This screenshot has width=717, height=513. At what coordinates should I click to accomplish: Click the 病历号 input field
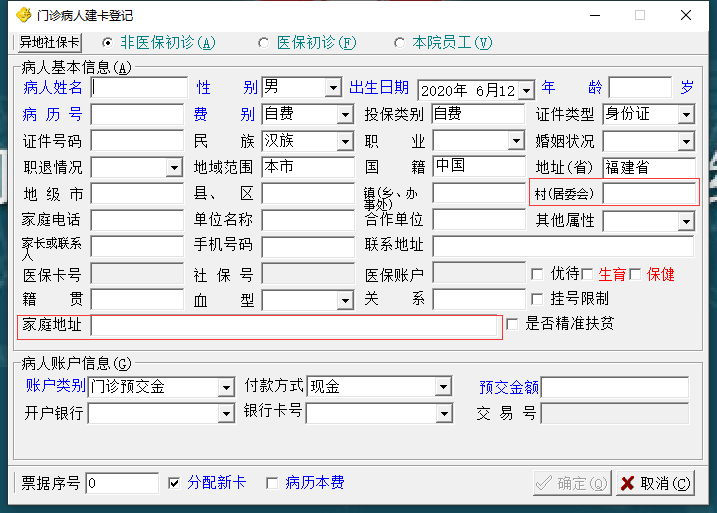click(x=137, y=114)
